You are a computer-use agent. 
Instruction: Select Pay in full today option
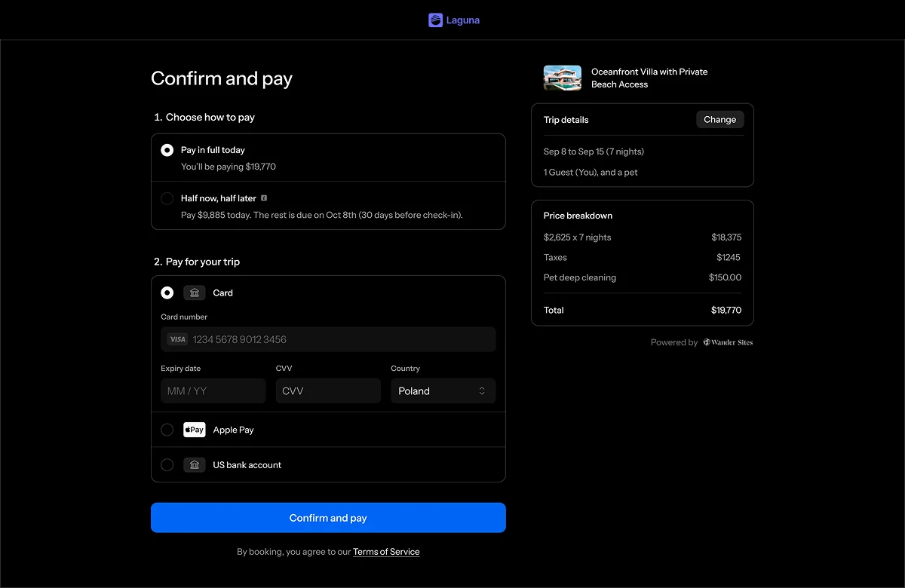[167, 150]
